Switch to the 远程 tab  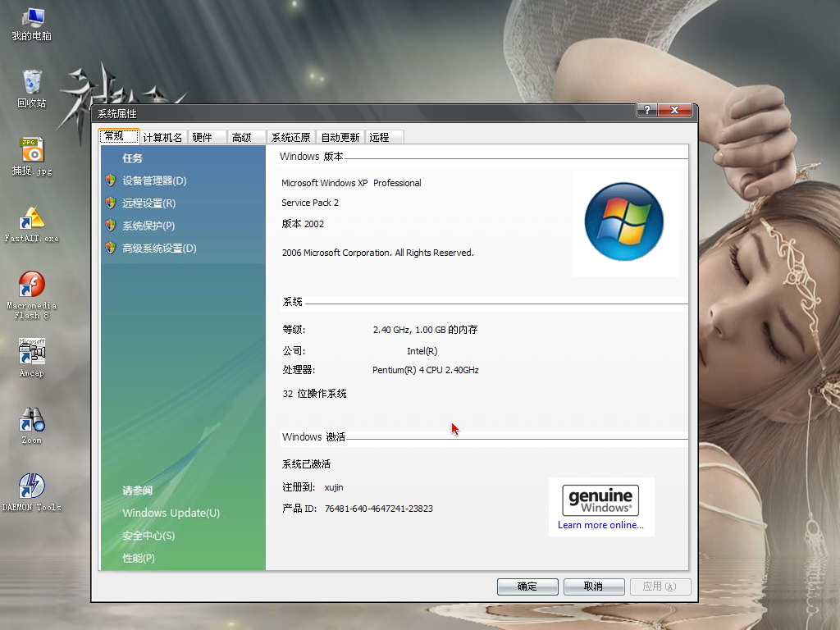384,138
